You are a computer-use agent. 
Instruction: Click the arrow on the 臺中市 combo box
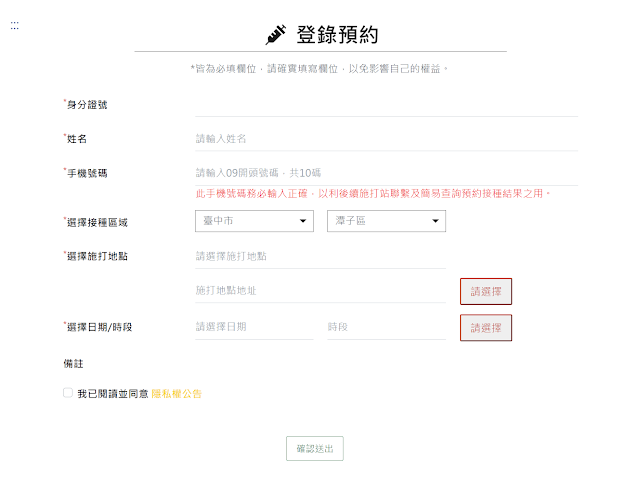303,221
